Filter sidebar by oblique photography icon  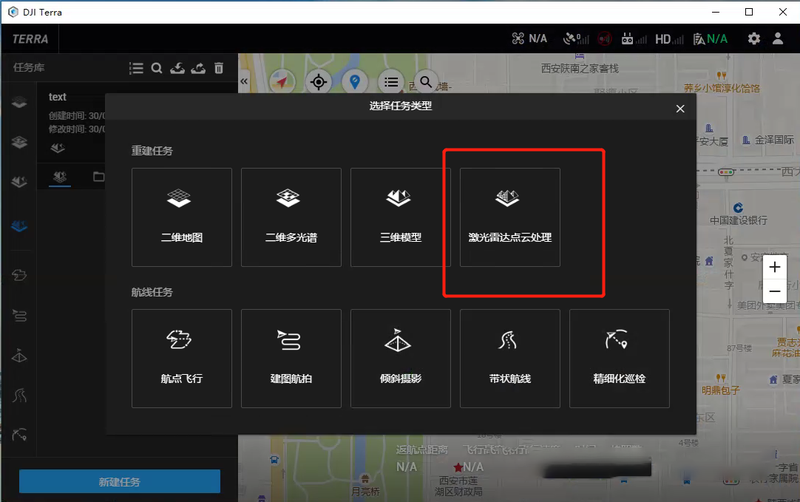(x=19, y=356)
